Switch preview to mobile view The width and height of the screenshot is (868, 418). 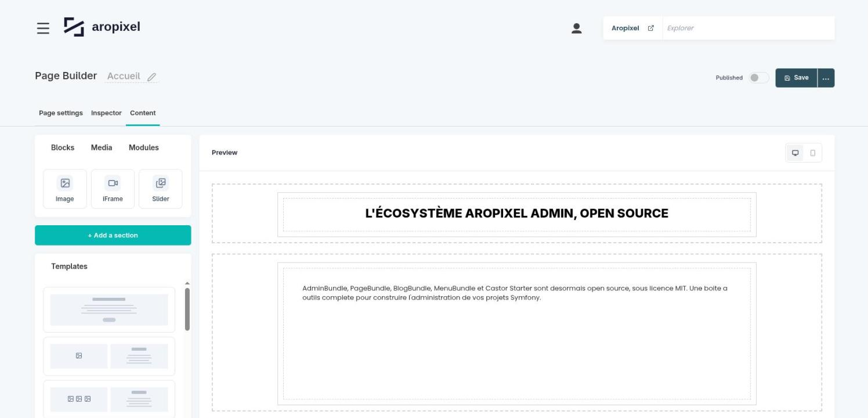(813, 153)
